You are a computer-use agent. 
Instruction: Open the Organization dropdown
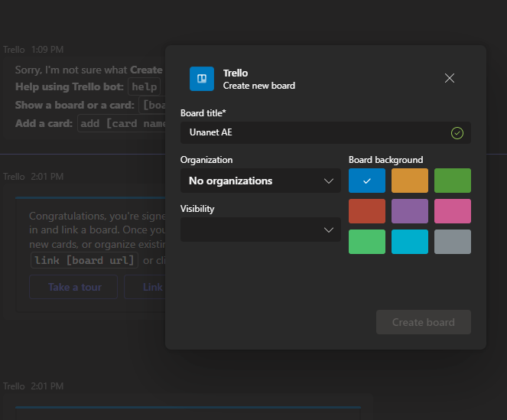pyautogui.click(x=260, y=181)
